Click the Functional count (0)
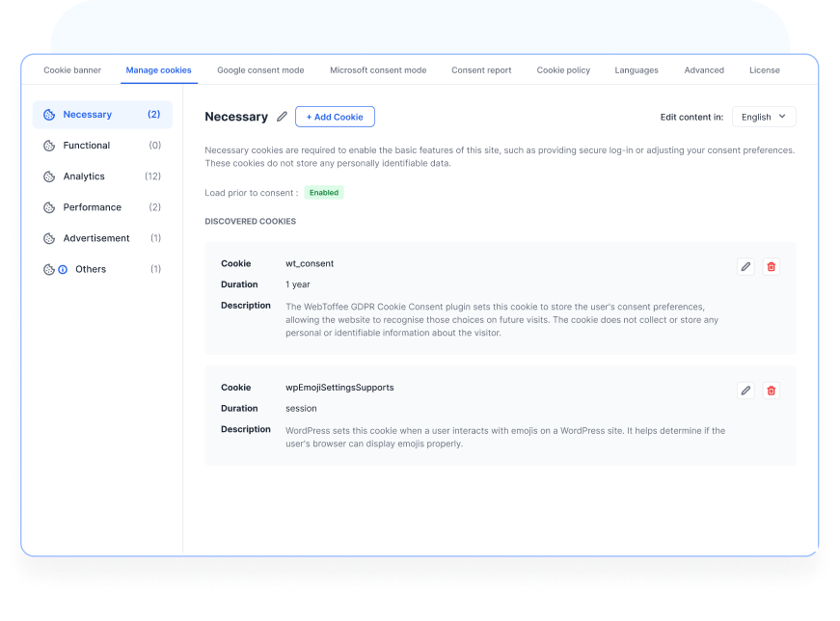This screenshot has height=621, width=840. (155, 146)
